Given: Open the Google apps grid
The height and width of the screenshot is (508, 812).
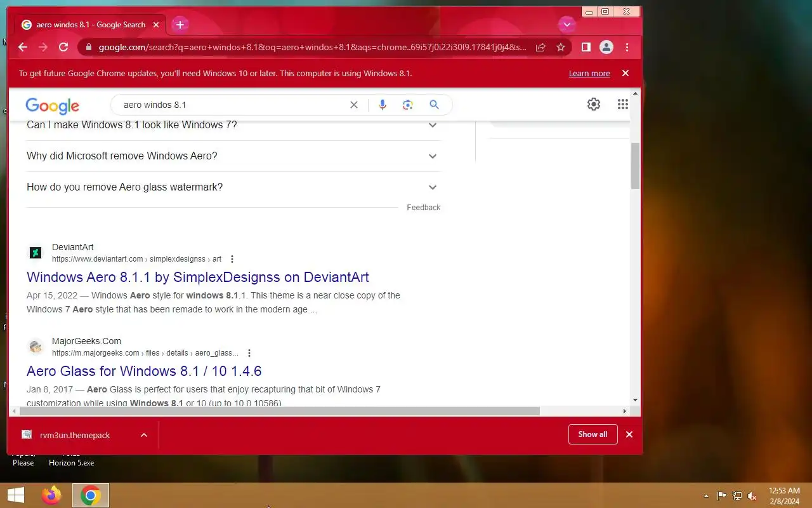Looking at the screenshot, I should (x=623, y=105).
